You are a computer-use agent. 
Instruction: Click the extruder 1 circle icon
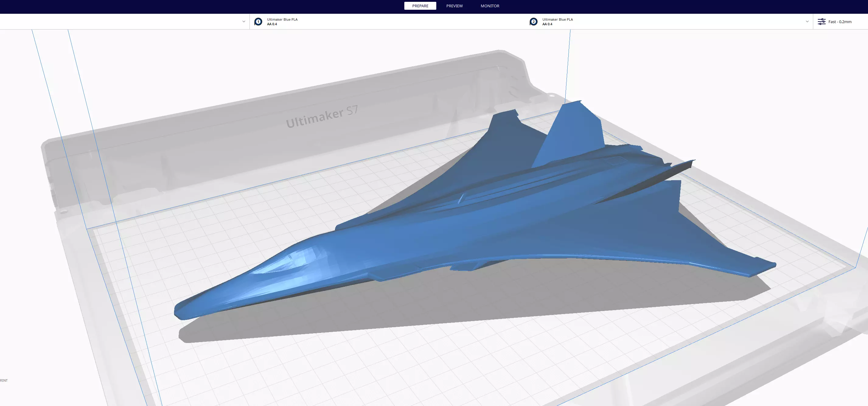pos(258,22)
